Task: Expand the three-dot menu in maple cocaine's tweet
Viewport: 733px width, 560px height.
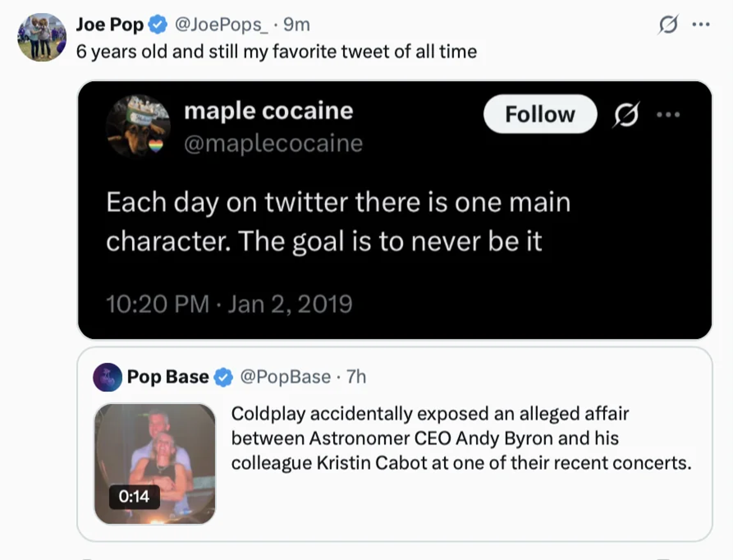Action: coord(668,115)
